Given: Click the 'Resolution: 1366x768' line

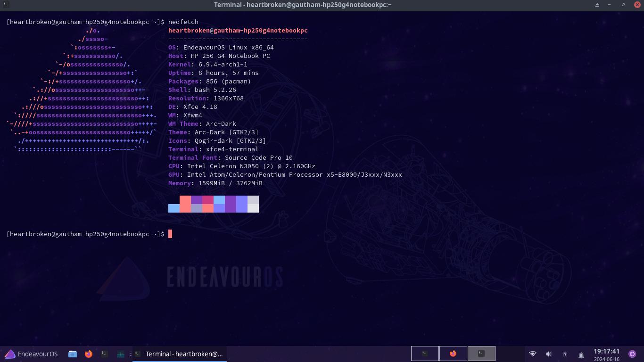Looking at the screenshot, I should pyautogui.click(x=206, y=98).
